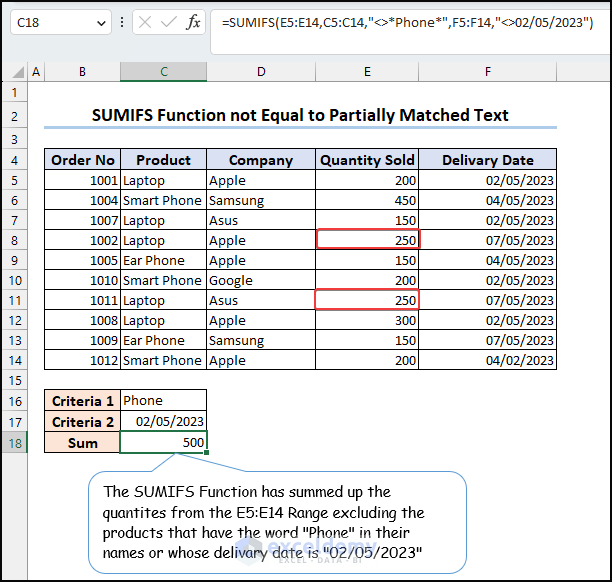The height and width of the screenshot is (582, 612).
Task: Select row 1 header
Action: tap(14, 93)
